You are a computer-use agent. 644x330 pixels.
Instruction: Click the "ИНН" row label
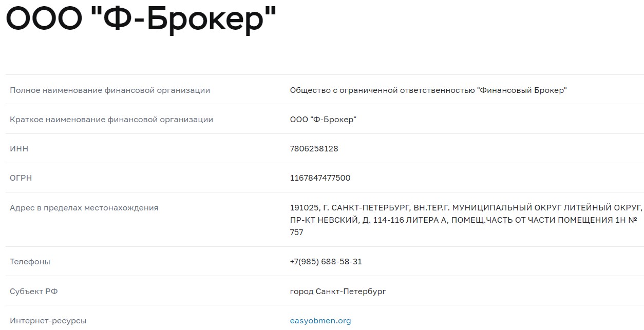click(19, 149)
